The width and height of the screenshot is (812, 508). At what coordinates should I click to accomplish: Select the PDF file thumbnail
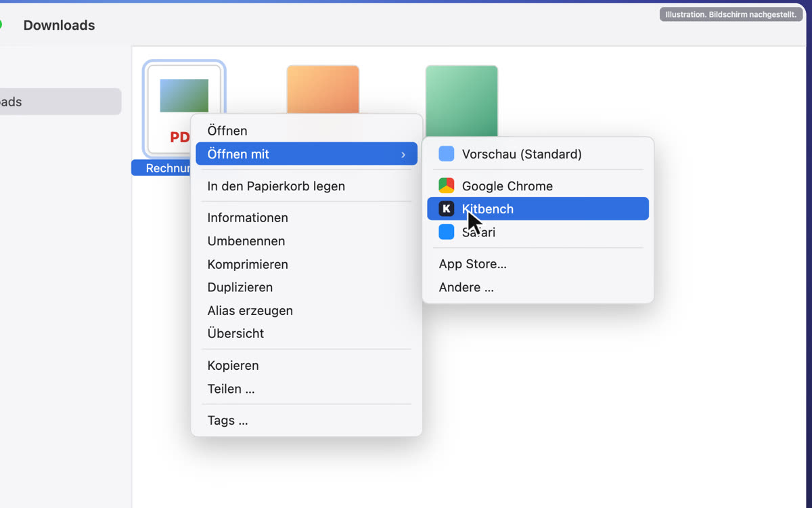pos(184,108)
